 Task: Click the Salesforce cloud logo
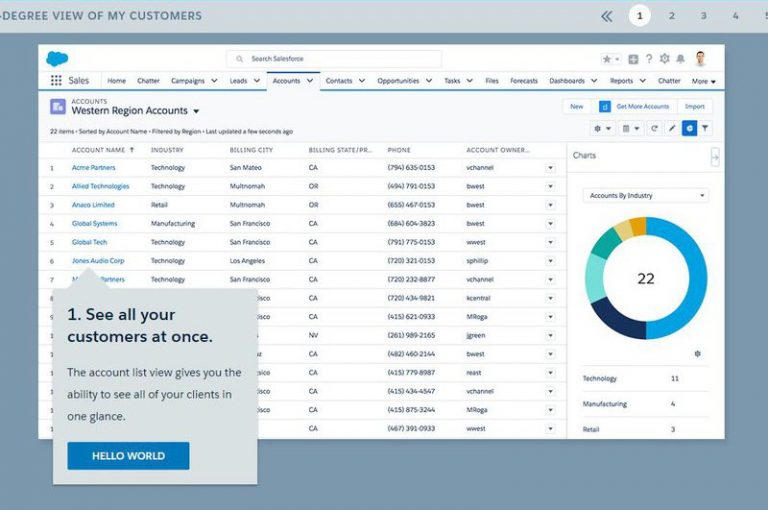coord(57,59)
